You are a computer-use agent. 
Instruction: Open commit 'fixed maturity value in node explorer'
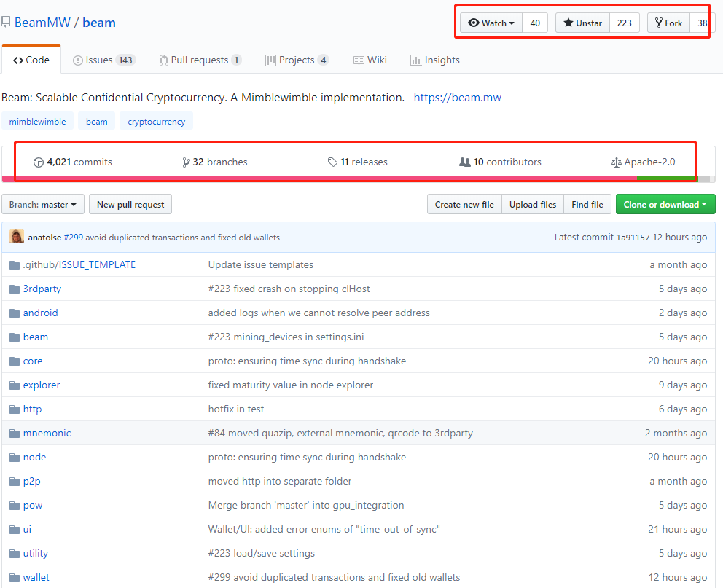coord(291,385)
